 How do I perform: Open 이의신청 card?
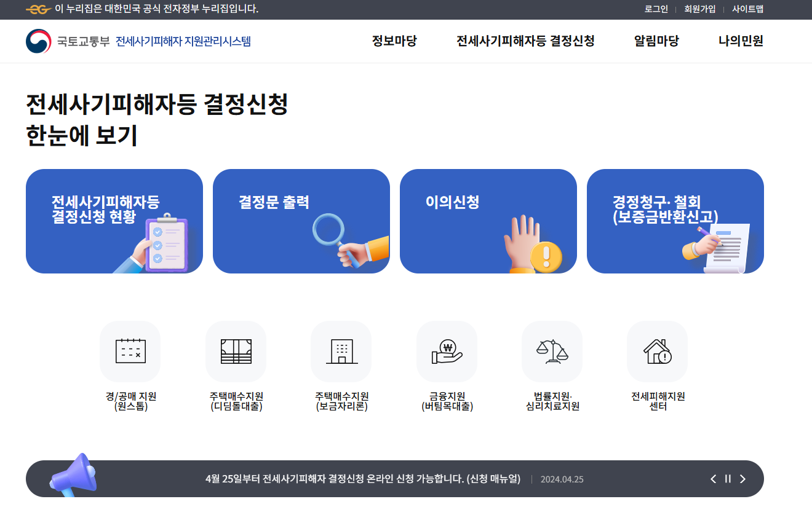tap(488, 221)
